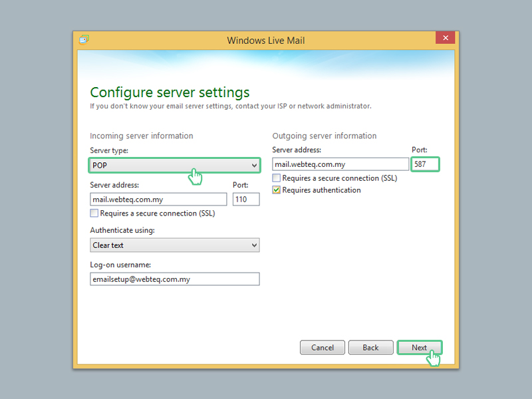Enable incoming secure connection (SSL) checkbox

(94, 213)
